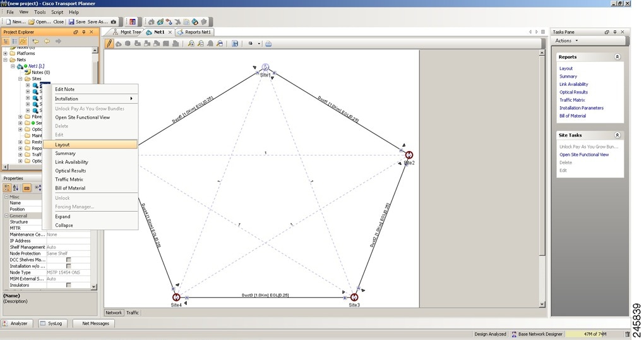Collapse the Misc properties group

coord(6,197)
